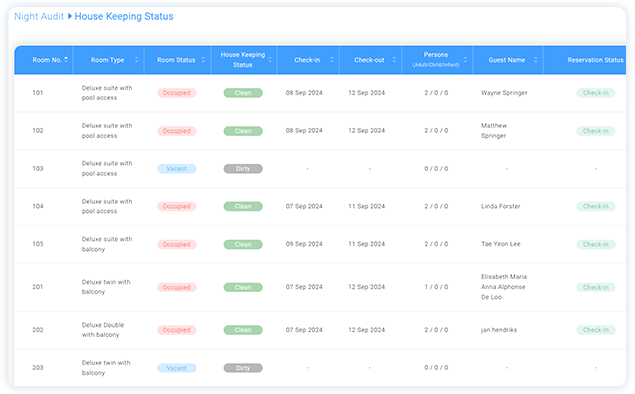Toggle Room Status column sort icon
This screenshot has height=394, width=635.
203,60
